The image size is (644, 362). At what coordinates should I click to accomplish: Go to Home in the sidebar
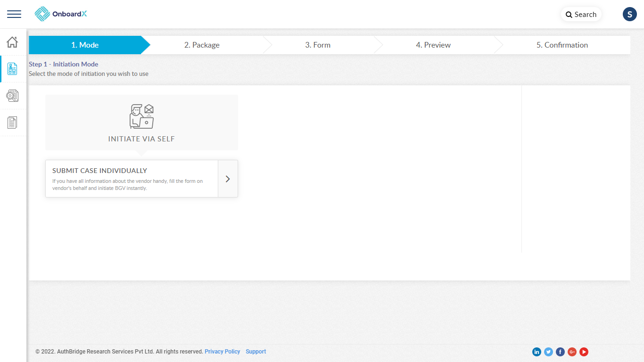[x=12, y=42]
